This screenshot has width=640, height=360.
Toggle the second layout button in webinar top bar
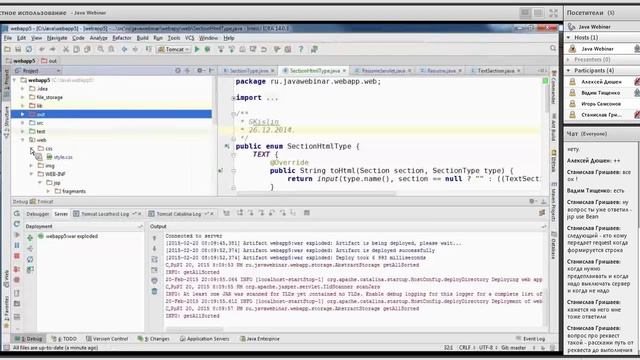[x=538, y=13]
